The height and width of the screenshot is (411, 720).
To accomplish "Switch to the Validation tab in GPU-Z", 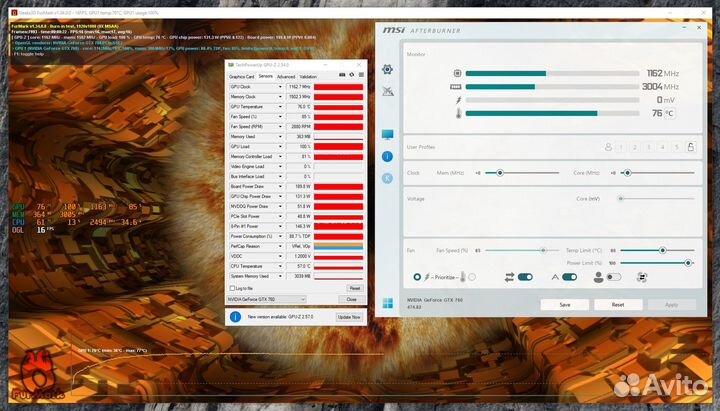I will [308, 77].
